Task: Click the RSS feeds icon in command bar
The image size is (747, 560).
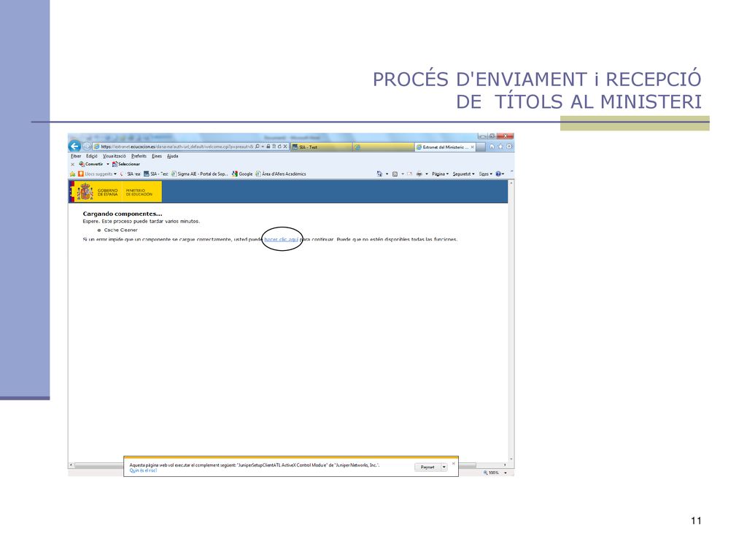Action: (395, 174)
